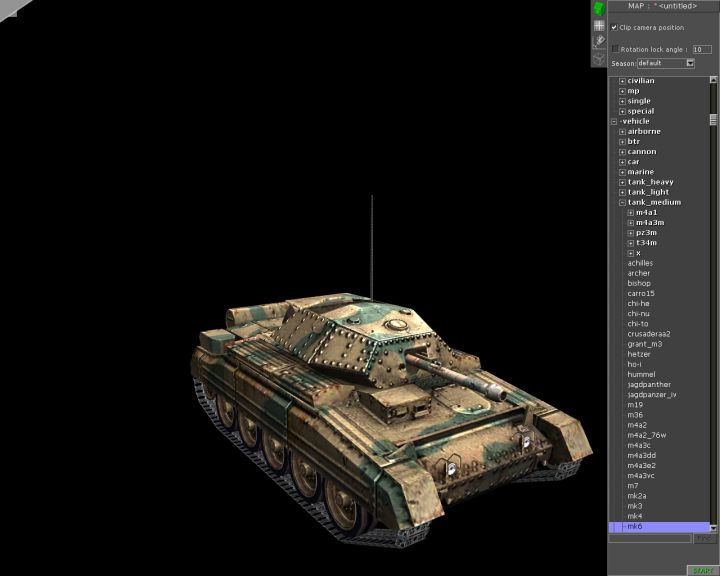Enable Rotation lock angle checkbox

coord(615,48)
